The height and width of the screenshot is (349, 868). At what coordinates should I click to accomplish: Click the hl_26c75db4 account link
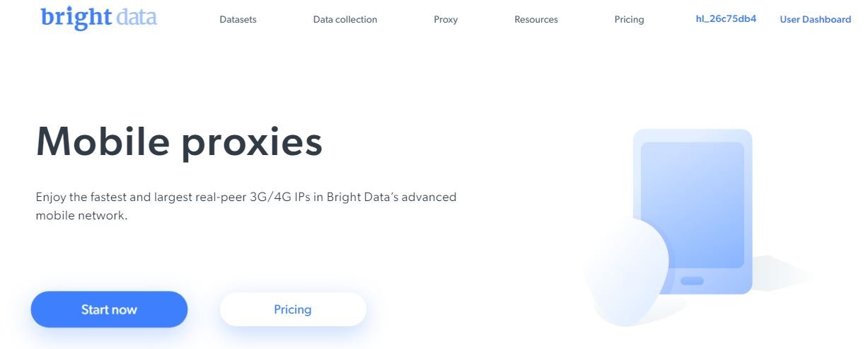tap(726, 19)
